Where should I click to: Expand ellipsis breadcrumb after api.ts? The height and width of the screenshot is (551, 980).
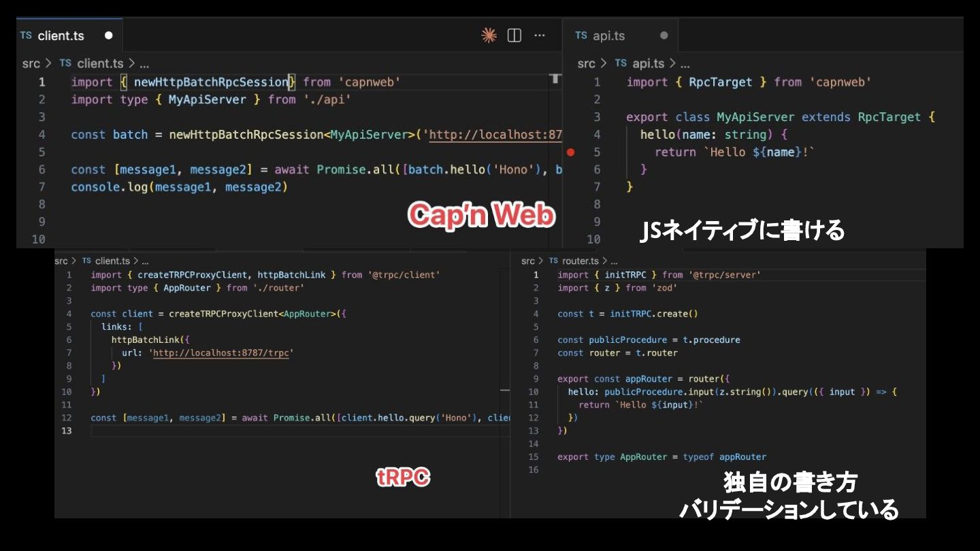coord(685,63)
